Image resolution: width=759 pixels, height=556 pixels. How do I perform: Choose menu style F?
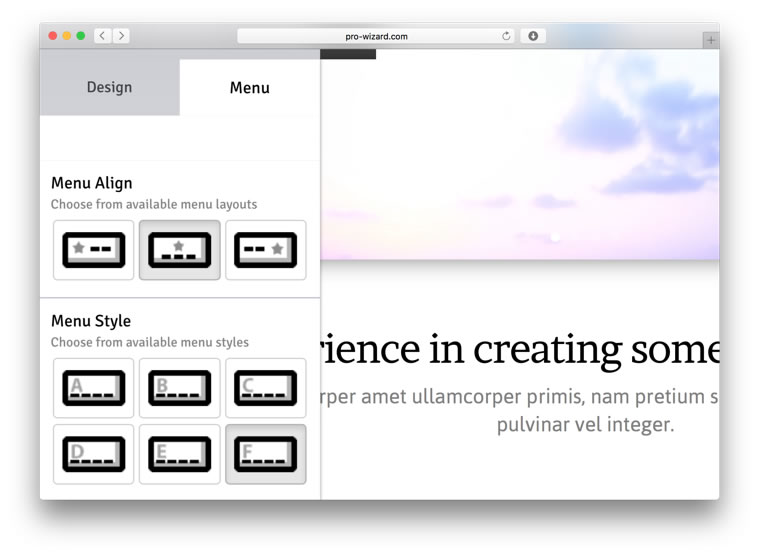pos(266,454)
